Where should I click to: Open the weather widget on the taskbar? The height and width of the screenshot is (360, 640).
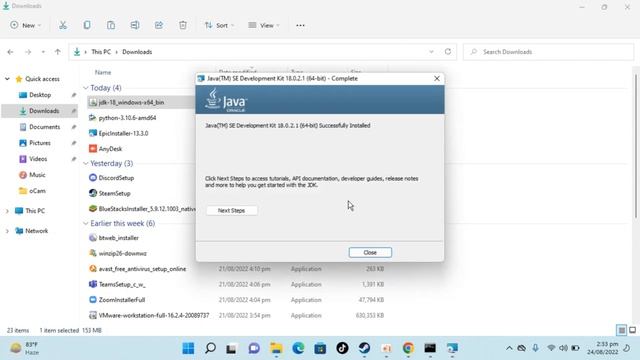point(24,348)
